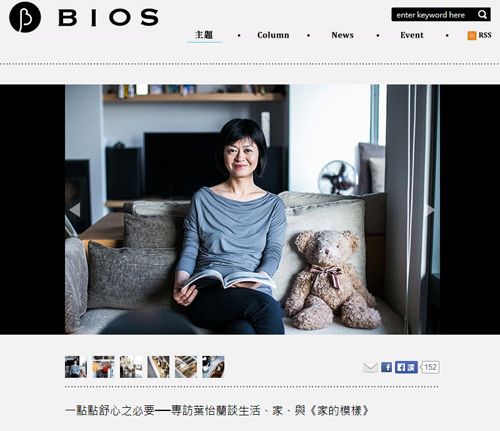Go to the Column section

coord(273,35)
